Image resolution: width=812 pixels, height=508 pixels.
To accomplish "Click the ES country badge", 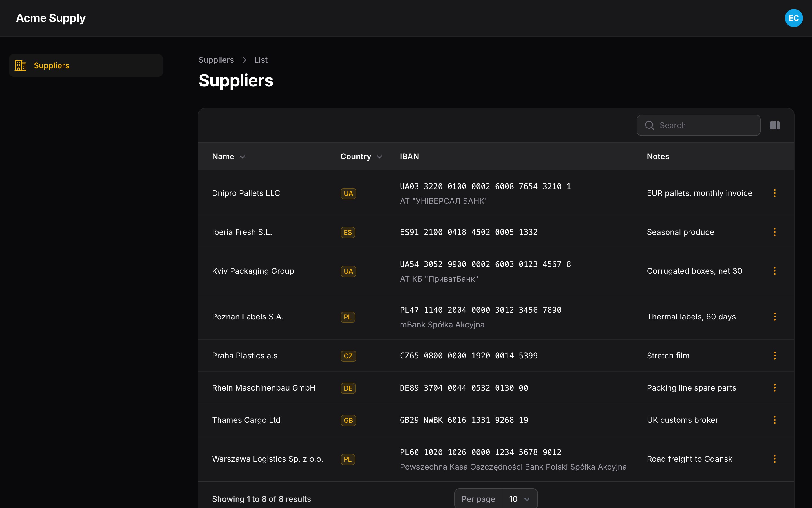I will tap(348, 232).
